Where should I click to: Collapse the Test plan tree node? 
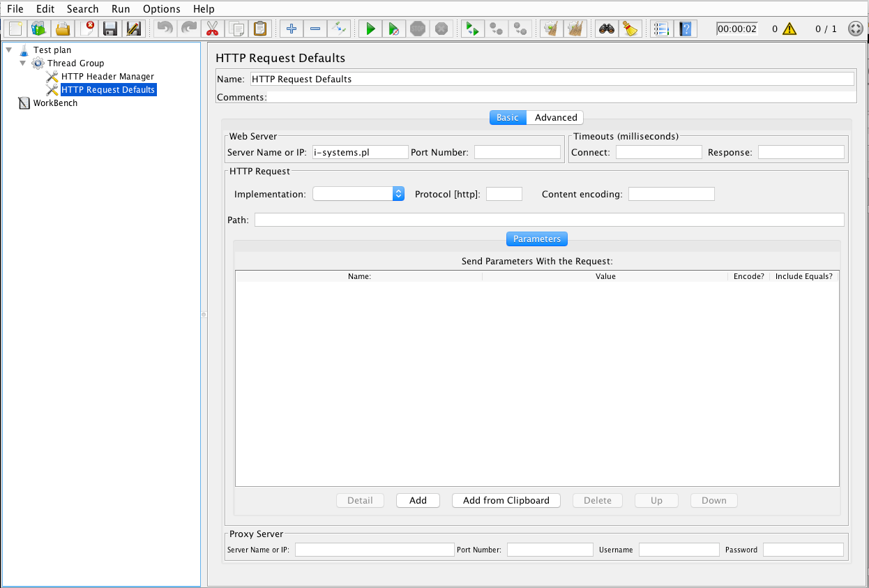click(x=8, y=50)
